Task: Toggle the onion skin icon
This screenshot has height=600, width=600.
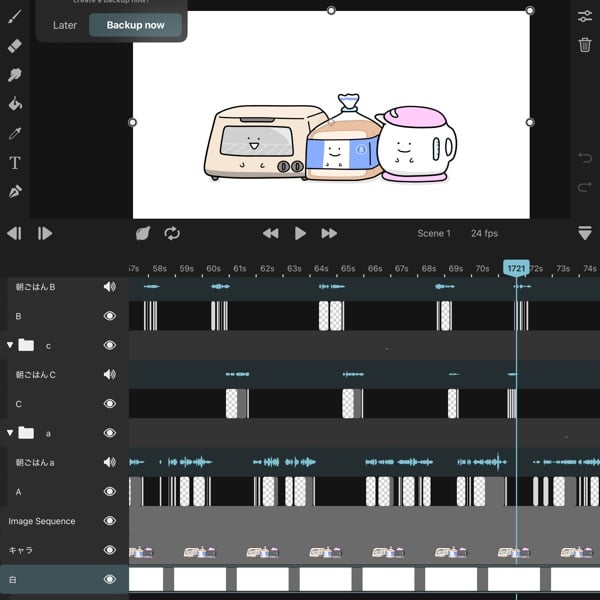Action: click(x=142, y=233)
